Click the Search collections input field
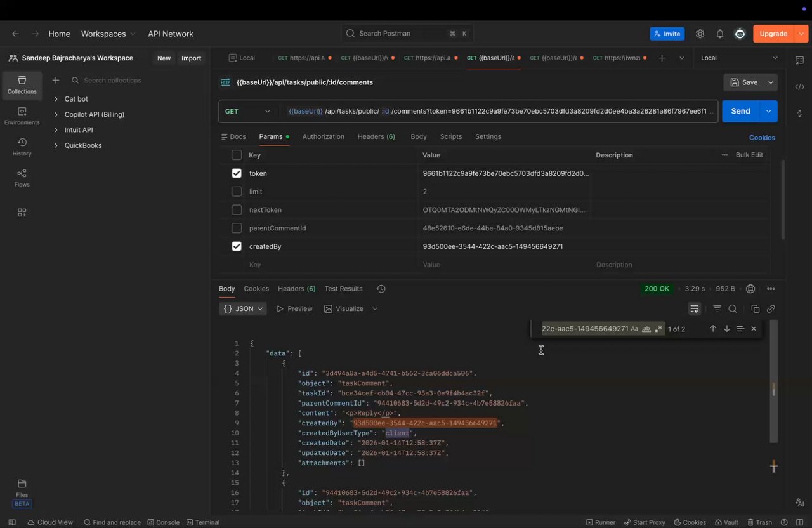The width and height of the screenshot is (812, 528). click(112, 81)
